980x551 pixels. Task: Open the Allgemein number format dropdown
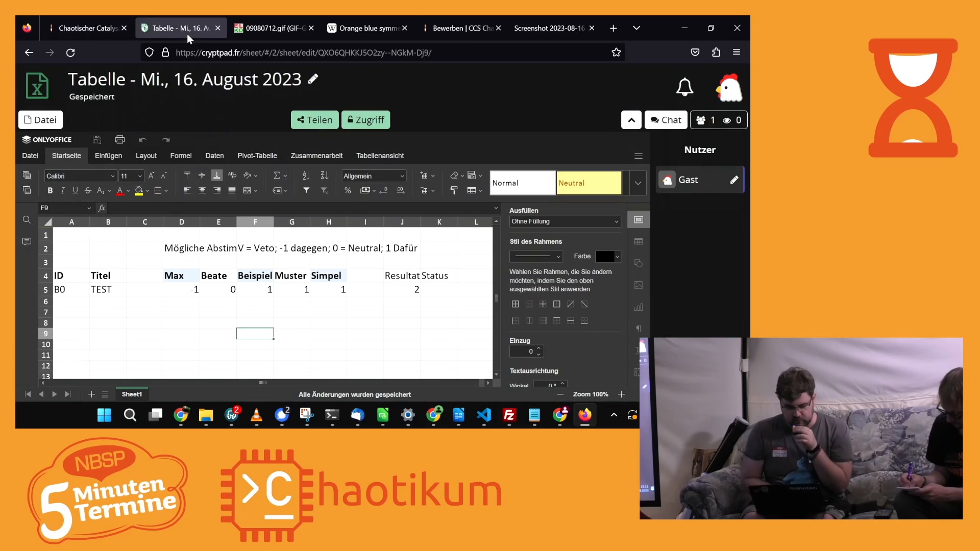(x=402, y=176)
